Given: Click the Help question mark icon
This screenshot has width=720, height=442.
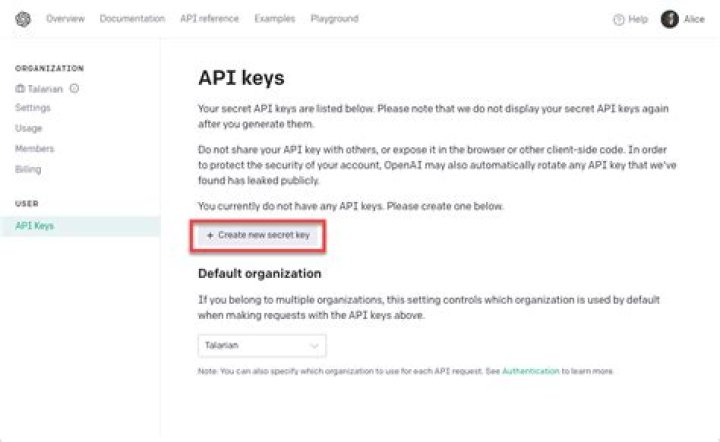Looking at the screenshot, I should (618, 19).
